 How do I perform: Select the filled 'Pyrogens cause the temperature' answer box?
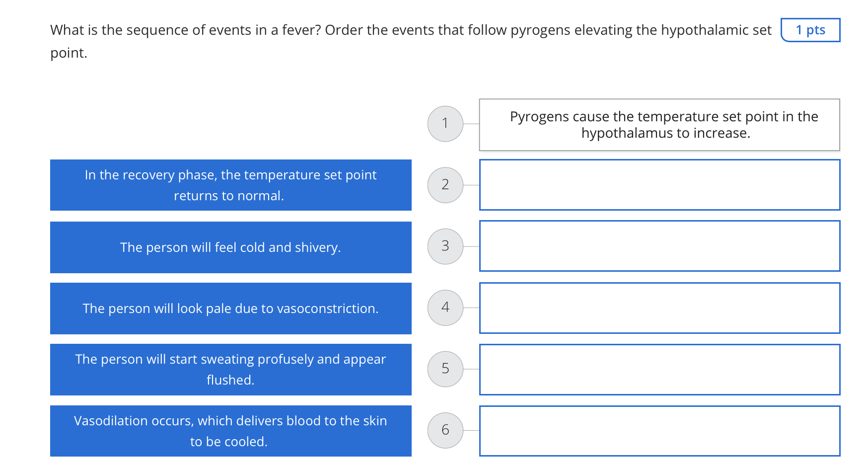pos(659,124)
